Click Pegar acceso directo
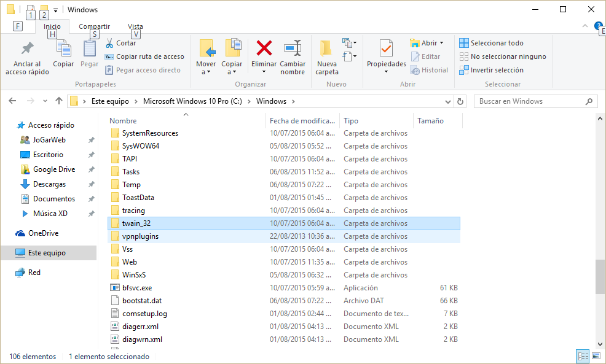The height and width of the screenshot is (364, 606). click(x=143, y=70)
